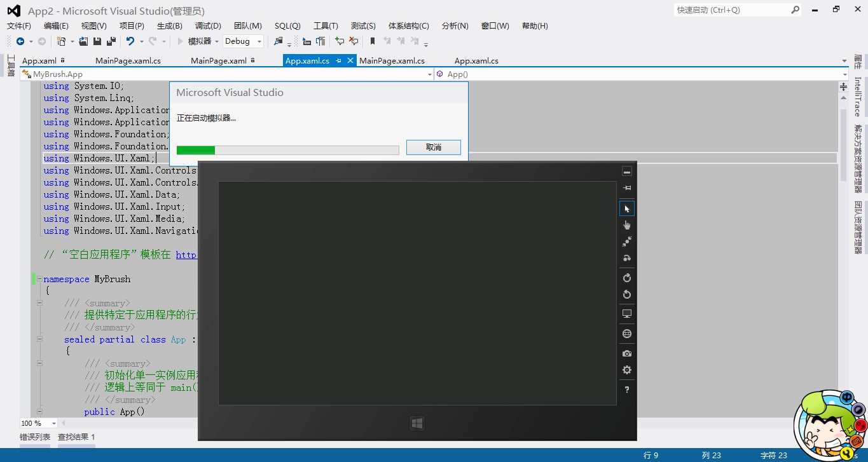Viewport: 868px width, 462px height.
Task: Close the active App.xaml.cs tab
Action: tap(350, 61)
